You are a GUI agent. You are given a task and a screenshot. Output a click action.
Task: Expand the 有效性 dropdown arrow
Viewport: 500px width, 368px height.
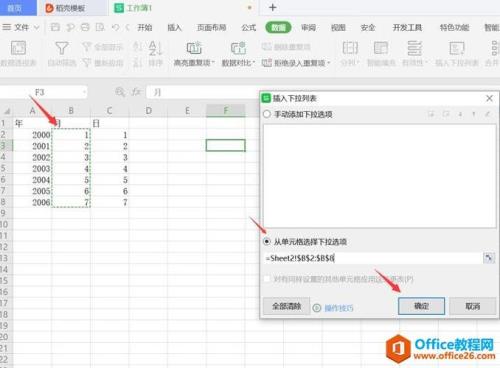(426, 63)
